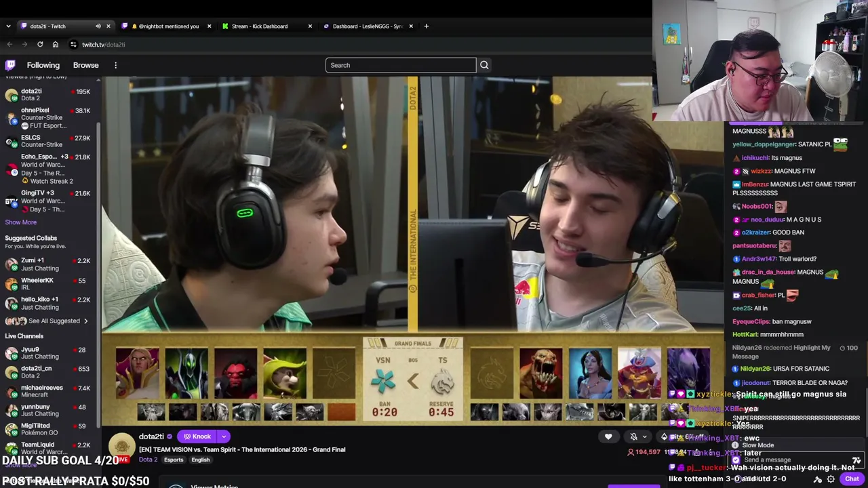Close the dota2ti - Twitch tab
Viewport: 868px width, 488px height.
(108, 26)
